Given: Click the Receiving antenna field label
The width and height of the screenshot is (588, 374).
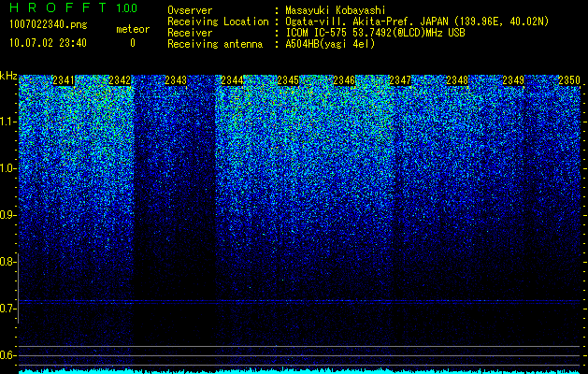Looking at the screenshot, I should click(x=215, y=44).
